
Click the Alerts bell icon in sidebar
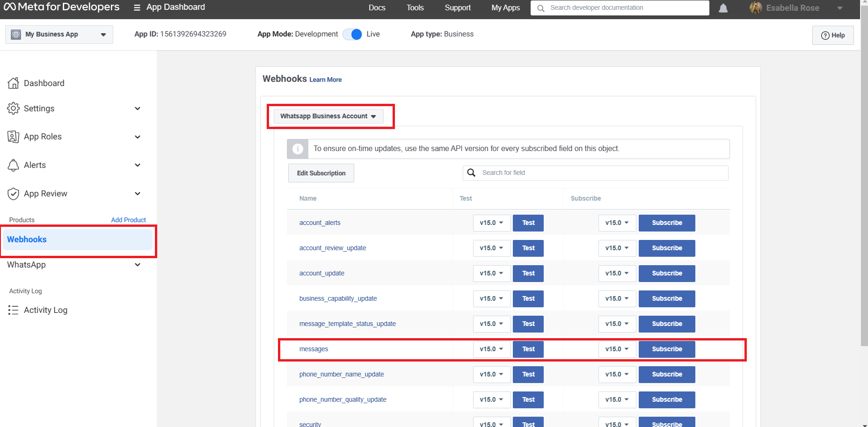coord(14,165)
